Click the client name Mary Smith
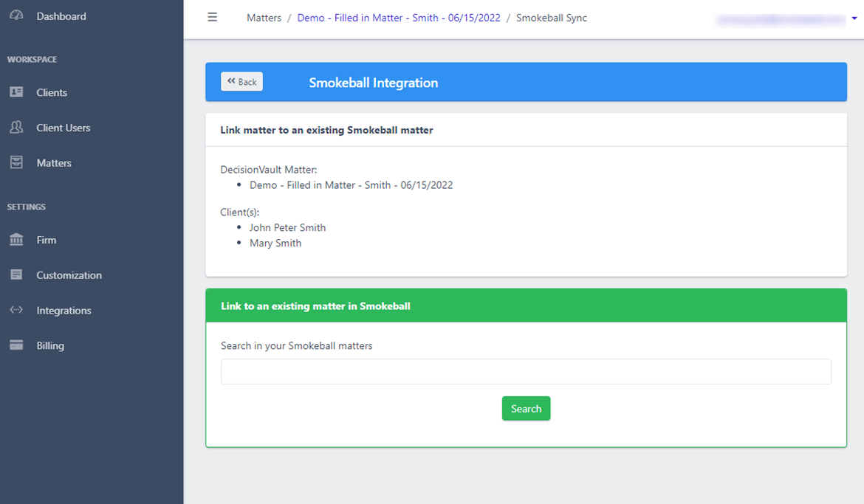Image resolution: width=864 pixels, height=504 pixels. pyautogui.click(x=275, y=243)
